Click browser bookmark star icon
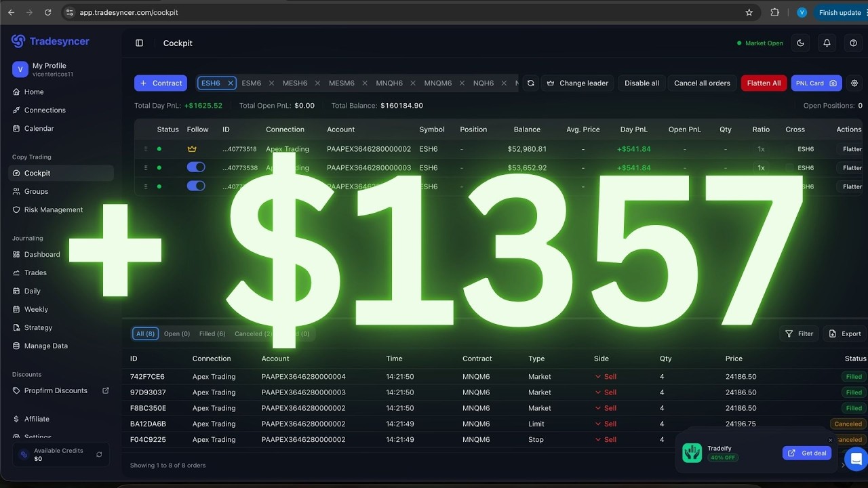This screenshot has height=488, width=868. click(749, 12)
